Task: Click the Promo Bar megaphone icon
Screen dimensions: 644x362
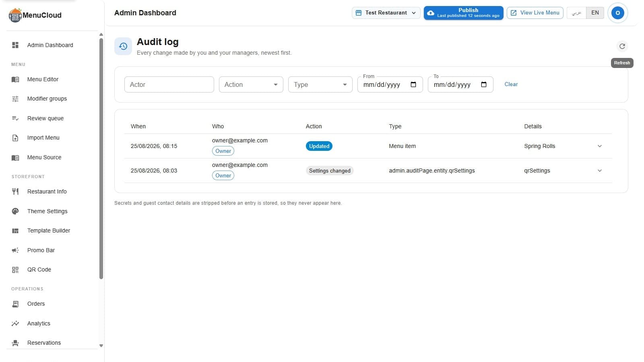Action: (x=15, y=250)
